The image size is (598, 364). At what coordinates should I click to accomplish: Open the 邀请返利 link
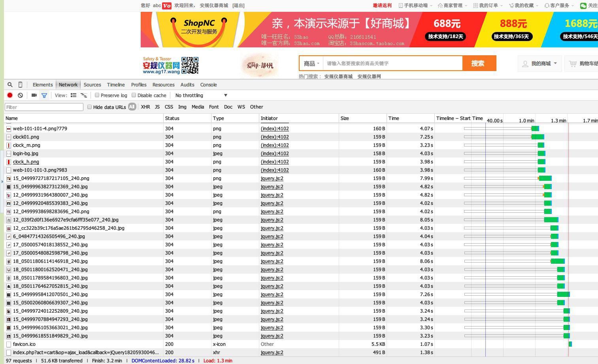pyautogui.click(x=382, y=6)
